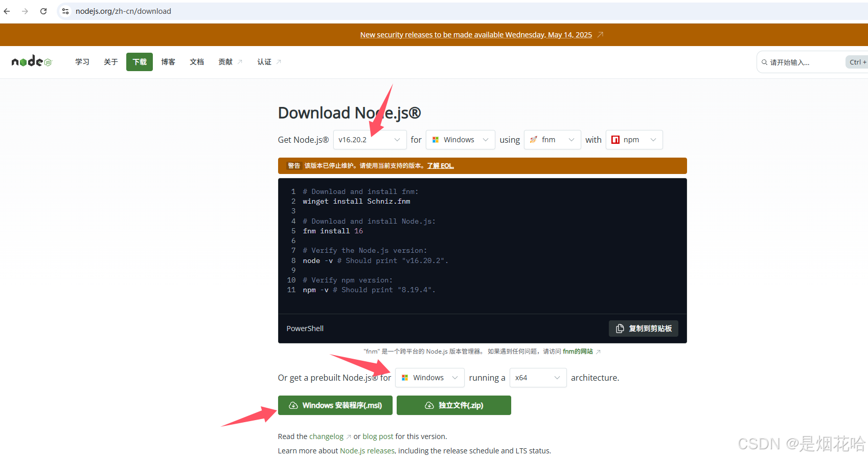Click download icon on Windows msi button
This screenshot has width=868, height=459.
point(293,405)
